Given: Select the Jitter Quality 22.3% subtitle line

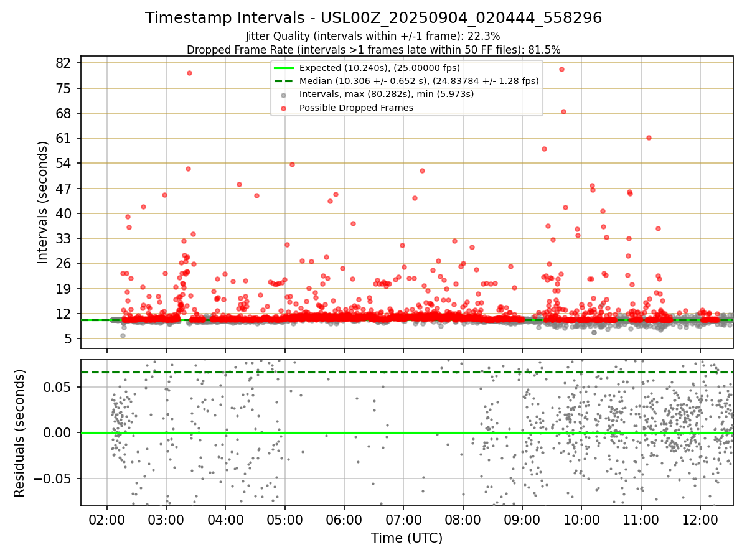Looking at the screenshot, I should click(373, 36).
